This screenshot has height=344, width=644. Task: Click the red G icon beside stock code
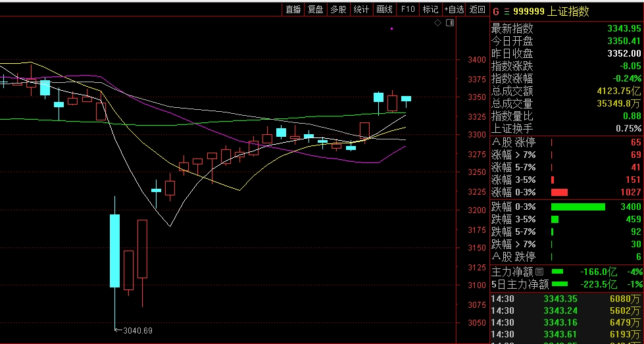[496, 11]
